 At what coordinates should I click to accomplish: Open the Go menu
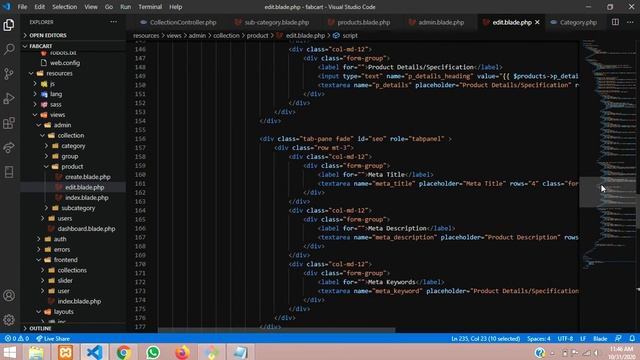[x=109, y=7]
